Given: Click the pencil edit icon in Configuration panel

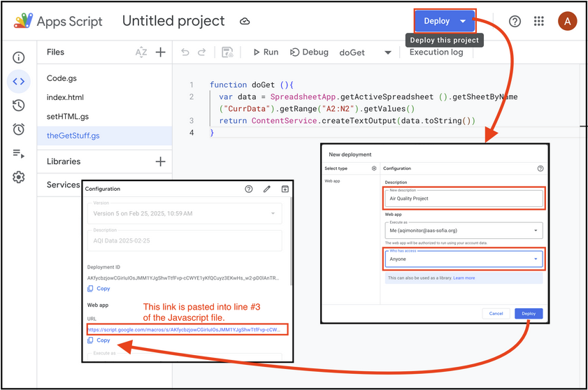Looking at the screenshot, I should (266, 189).
